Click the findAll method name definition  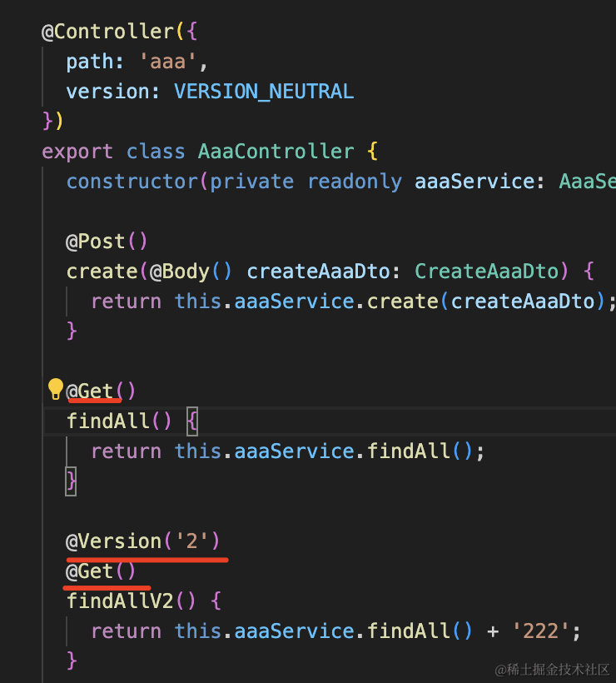[x=108, y=421]
